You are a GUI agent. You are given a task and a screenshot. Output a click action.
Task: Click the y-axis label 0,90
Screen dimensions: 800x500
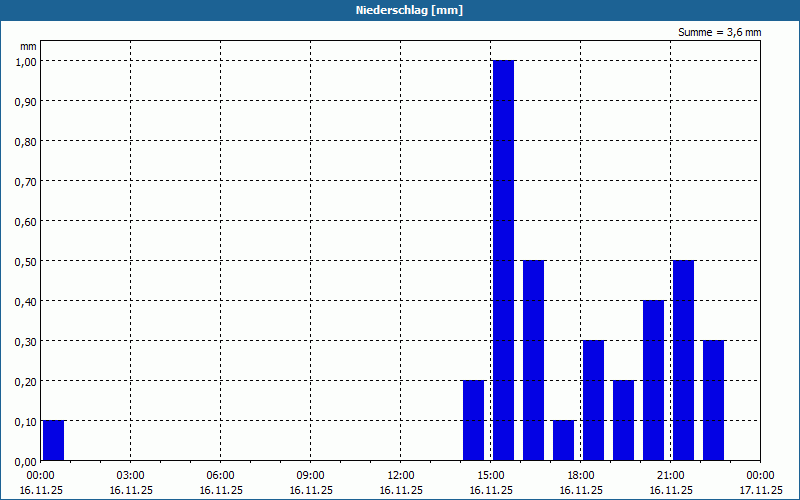click(26, 102)
